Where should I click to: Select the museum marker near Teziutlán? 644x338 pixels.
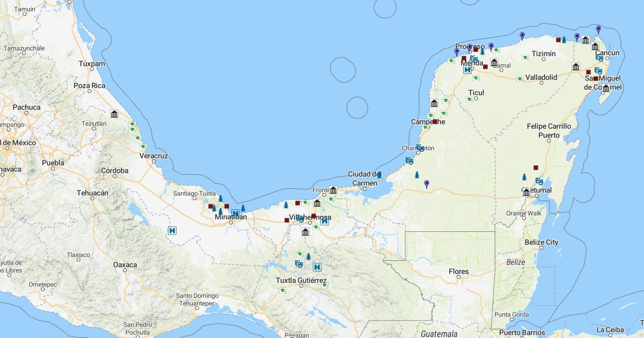[x=114, y=114]
